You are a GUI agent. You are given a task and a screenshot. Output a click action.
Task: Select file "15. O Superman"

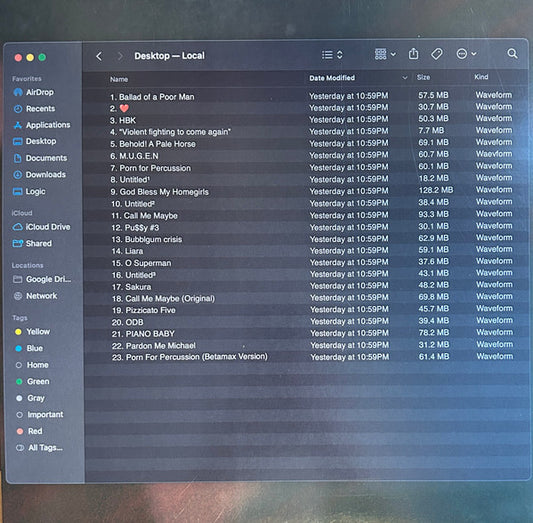141,263
